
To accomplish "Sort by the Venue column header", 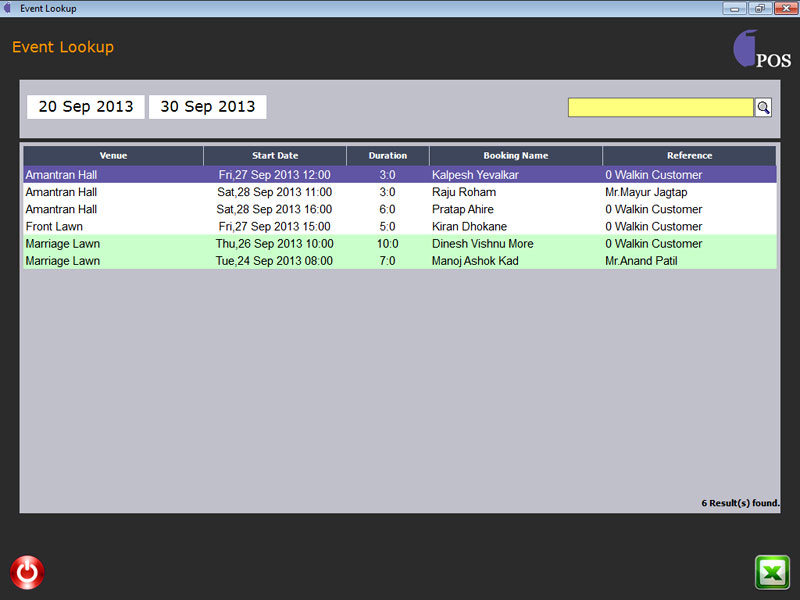I will [x=113, y=156].
